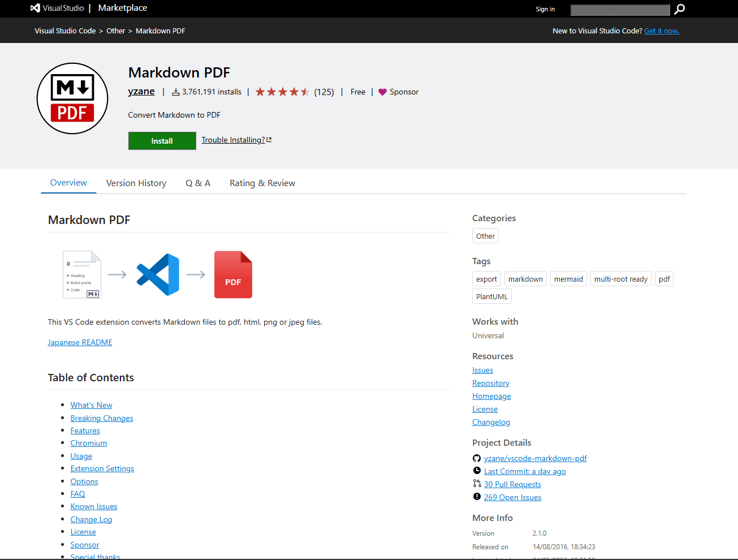Viewport: 738px width, 560px height.
Task: Select the mermaid tag
Action: [568, 279]
